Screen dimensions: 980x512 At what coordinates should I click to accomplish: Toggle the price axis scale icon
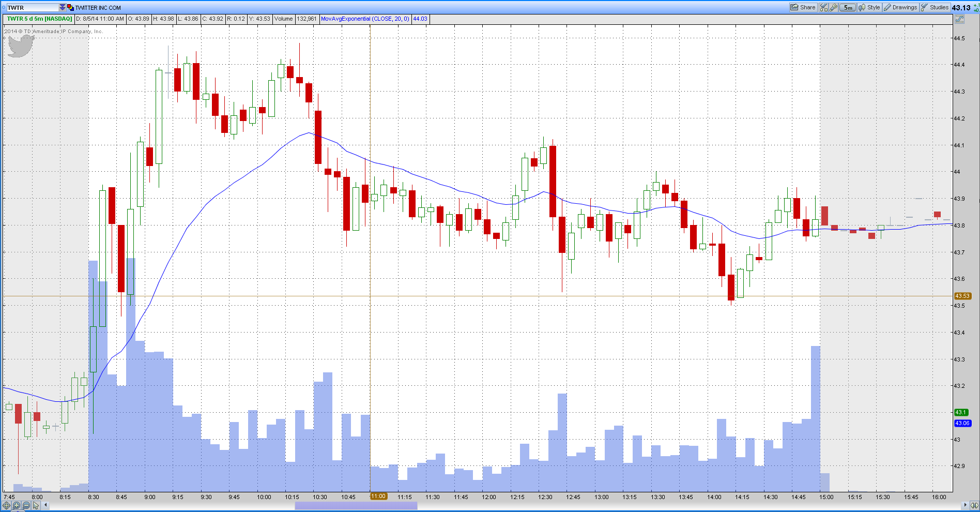point(960,19)
